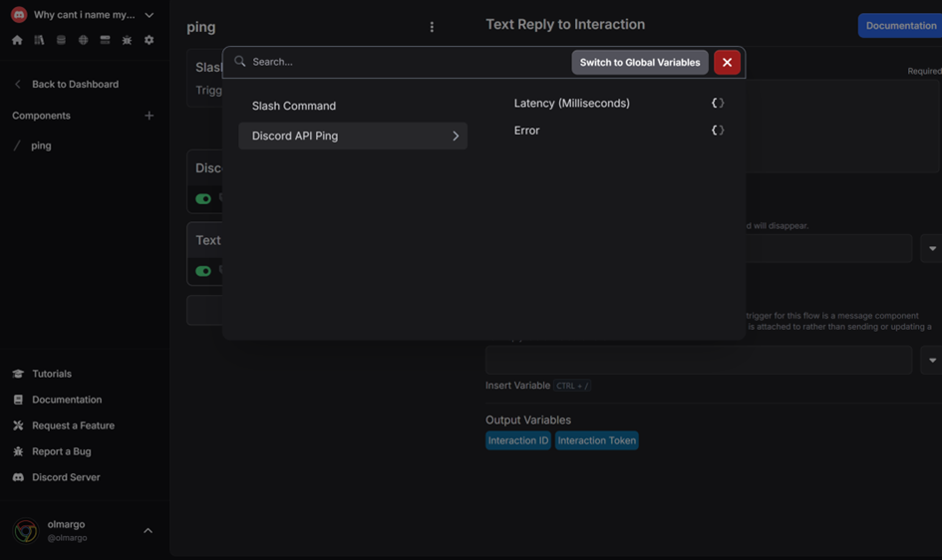This screenshot has width=942, height=560.
Task: Click Switch to Global Variables button
Action: [x=640, y=63]
